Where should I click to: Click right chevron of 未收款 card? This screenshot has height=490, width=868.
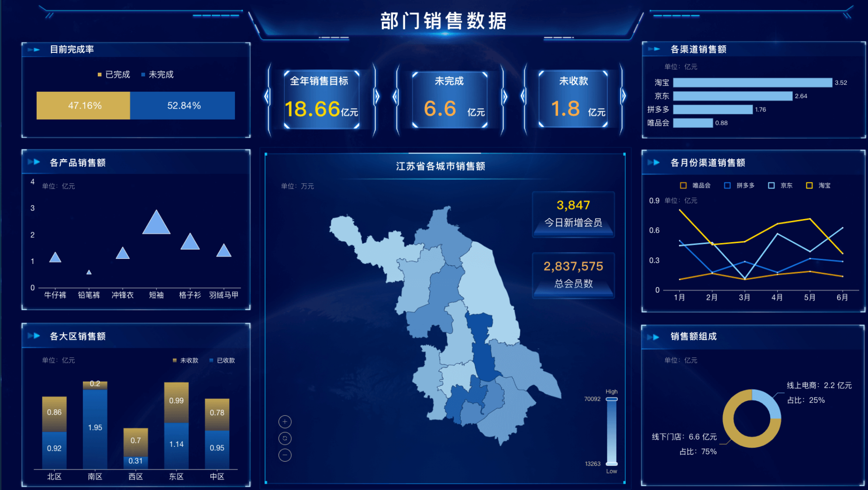623,96
